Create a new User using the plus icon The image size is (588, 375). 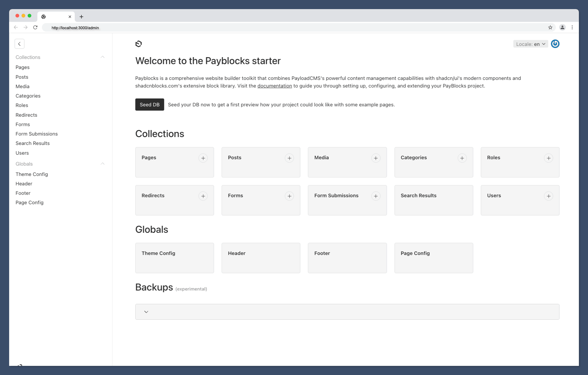(x=548, y=196)
